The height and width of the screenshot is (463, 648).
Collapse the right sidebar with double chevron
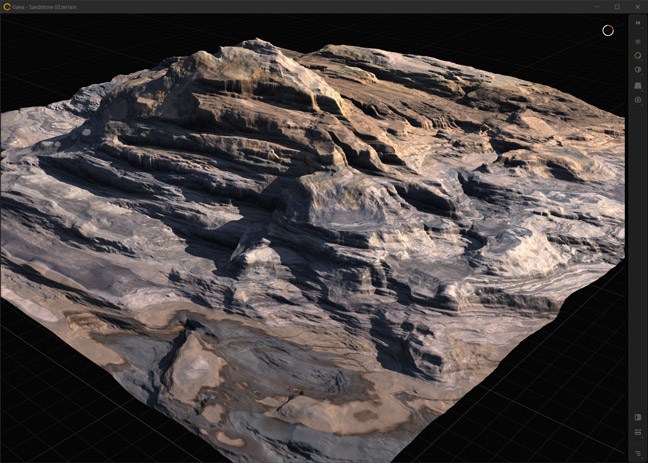(638, 22)
